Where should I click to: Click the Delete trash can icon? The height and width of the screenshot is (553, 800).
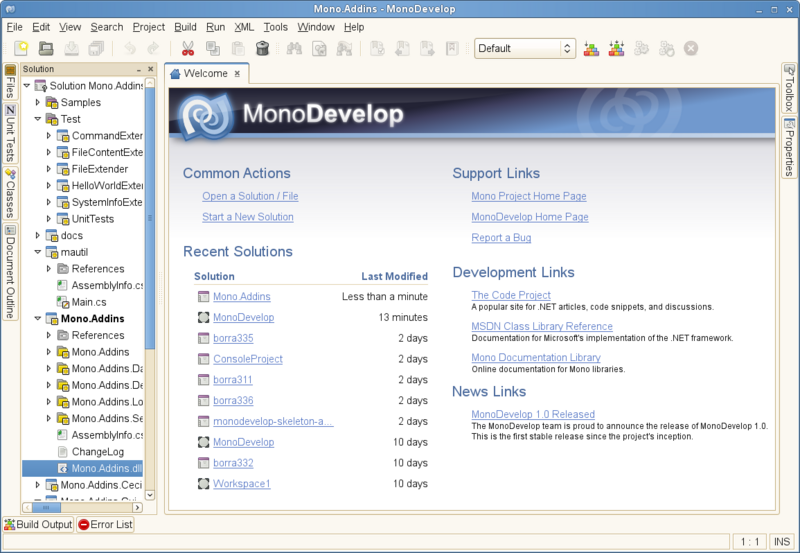tap(262, 48)
